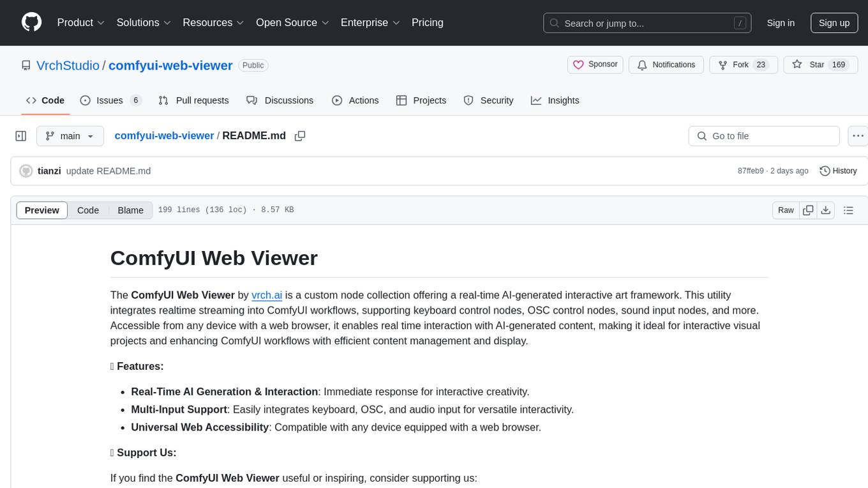Switch to the Discussions tab

[280, 100]
